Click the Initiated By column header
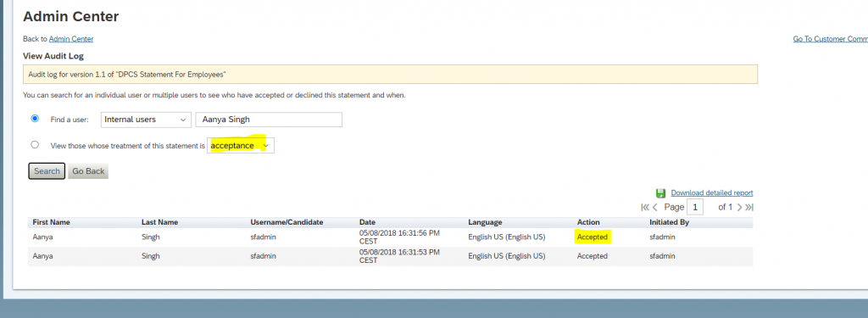Viewport: 868px width, 318px height. [x=669, y=222]
